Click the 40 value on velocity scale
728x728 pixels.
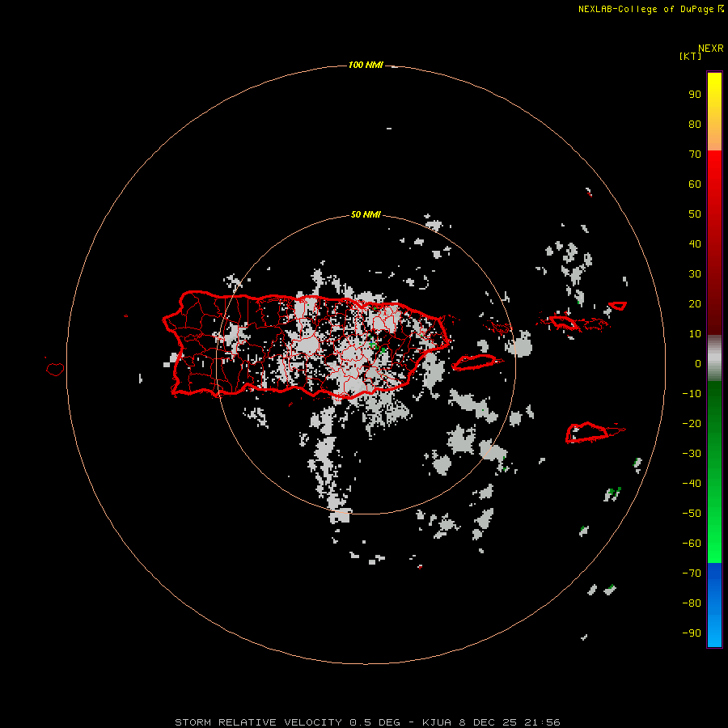point(695,244)
